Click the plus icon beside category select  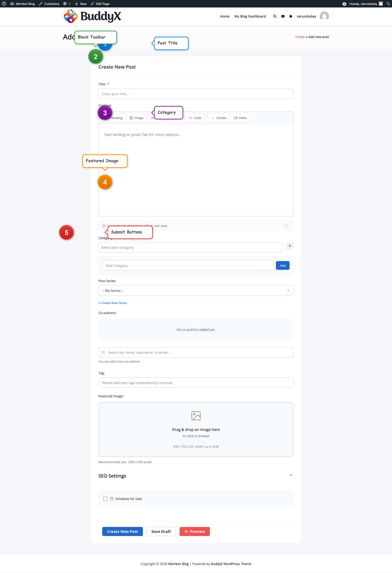290,246
